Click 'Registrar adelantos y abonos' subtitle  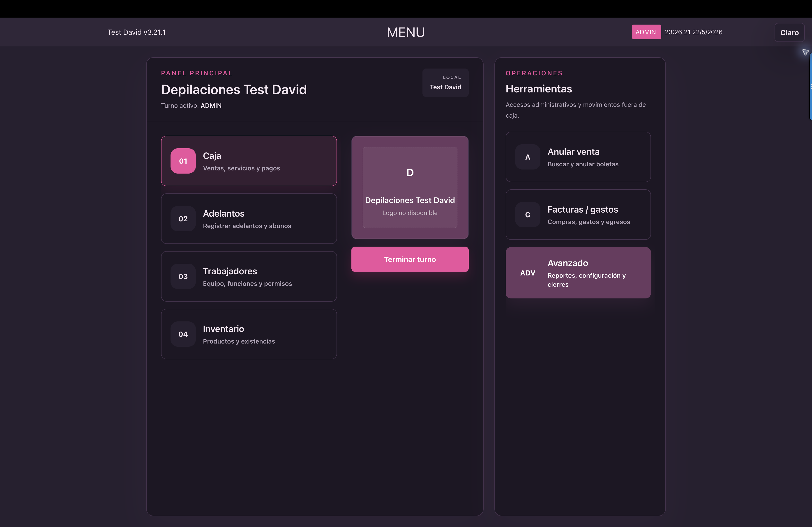[x=247, y=226]
